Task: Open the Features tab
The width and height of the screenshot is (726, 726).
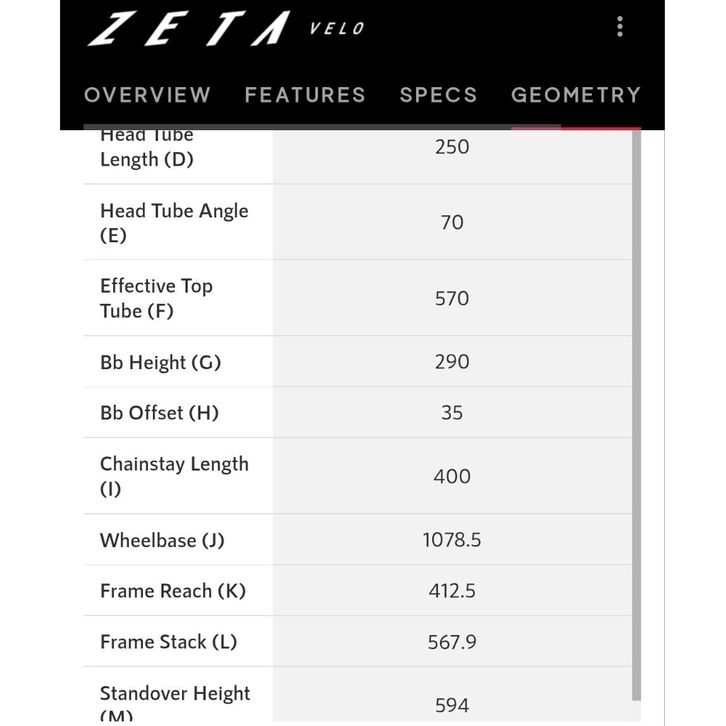Action: point(305,95)
